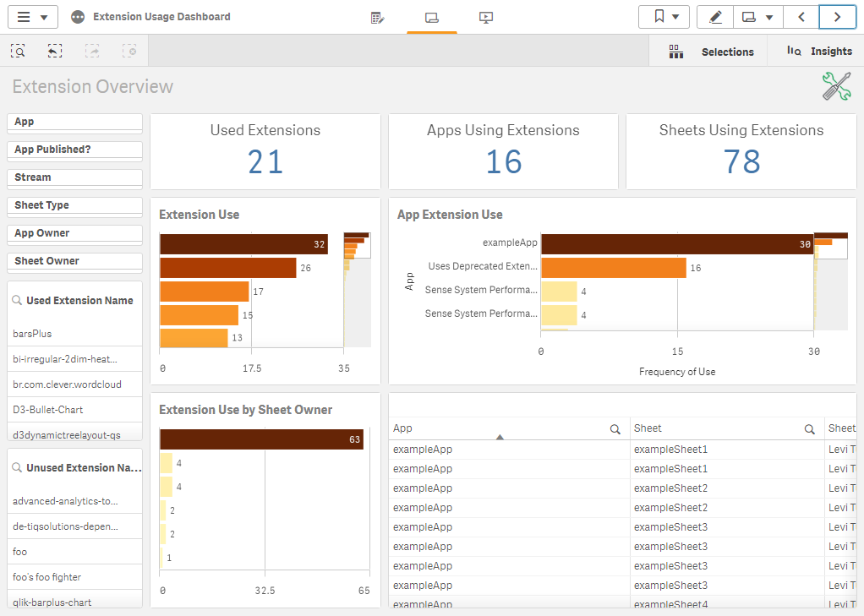Screen dimensions: 864x616
Task: Select advanced-analytics-to... unused extension
Action: (x=75, y=501)
